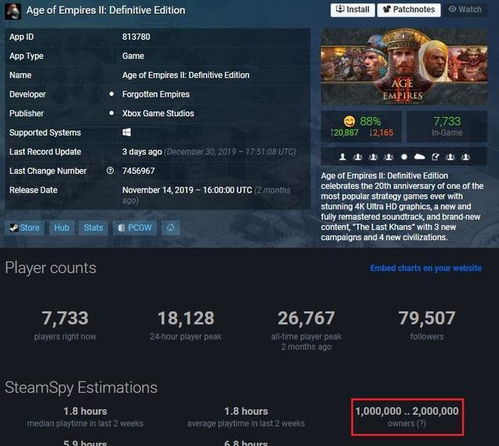Click the Windows logo under Supported Systems

pos(127,132)
